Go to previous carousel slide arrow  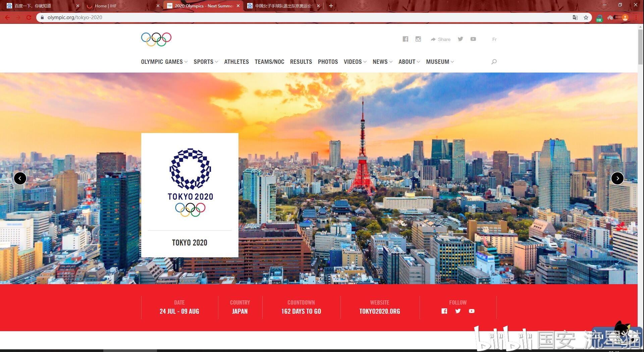[x=20, y=178]
